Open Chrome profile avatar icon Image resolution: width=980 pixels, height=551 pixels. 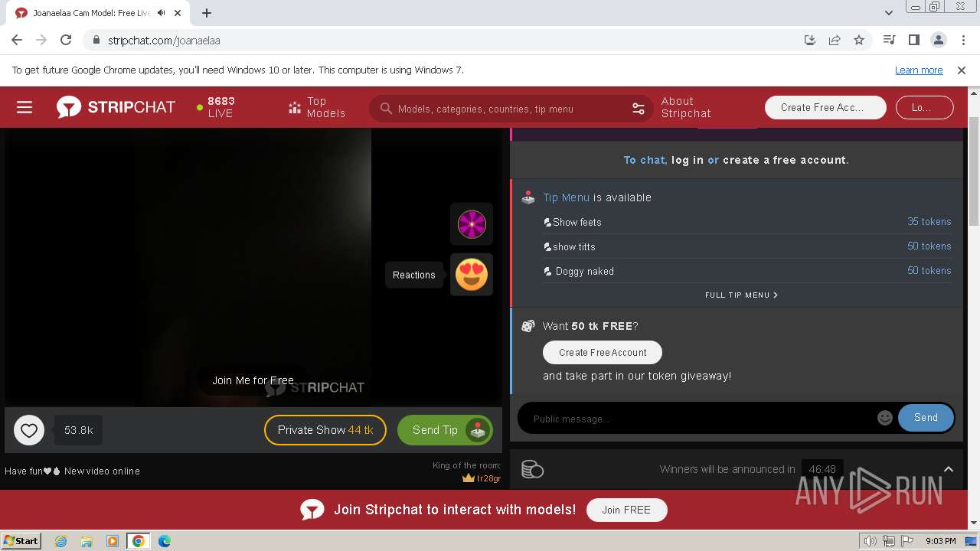pos(938,40)
